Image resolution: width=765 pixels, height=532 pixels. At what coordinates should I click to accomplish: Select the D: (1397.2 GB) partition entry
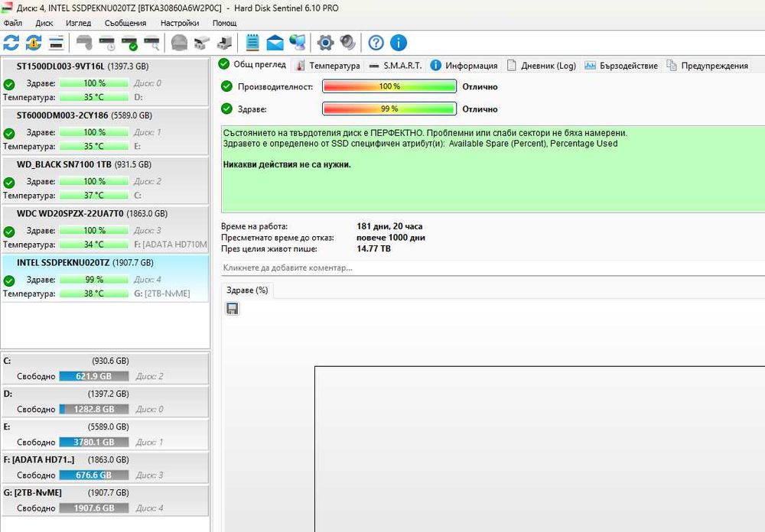click(106, 402)
